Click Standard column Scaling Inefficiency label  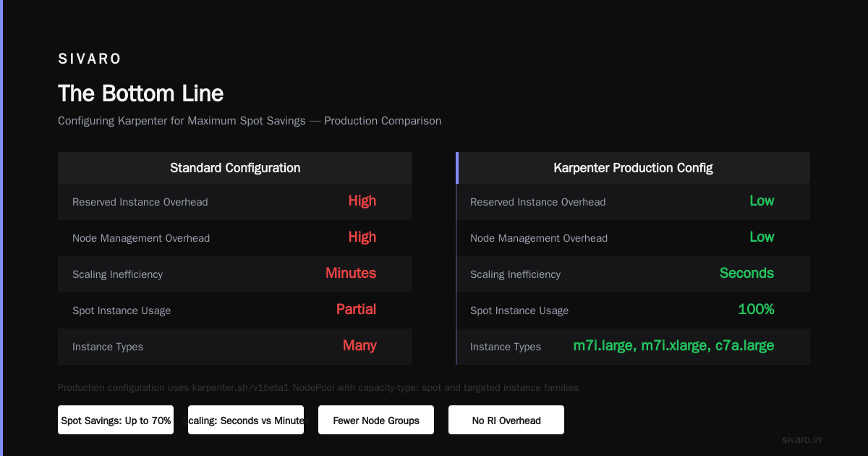(118, 274)
